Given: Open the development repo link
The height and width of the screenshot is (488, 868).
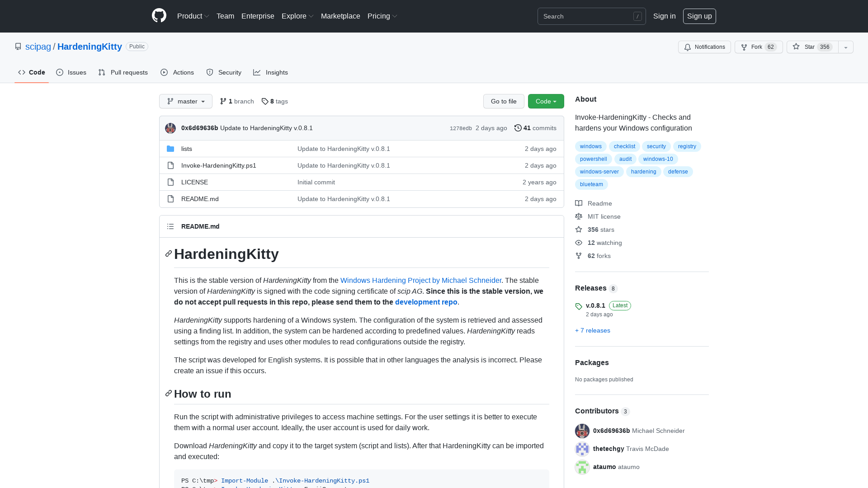Looking at the screenshot, I should [x=425, y=302].
